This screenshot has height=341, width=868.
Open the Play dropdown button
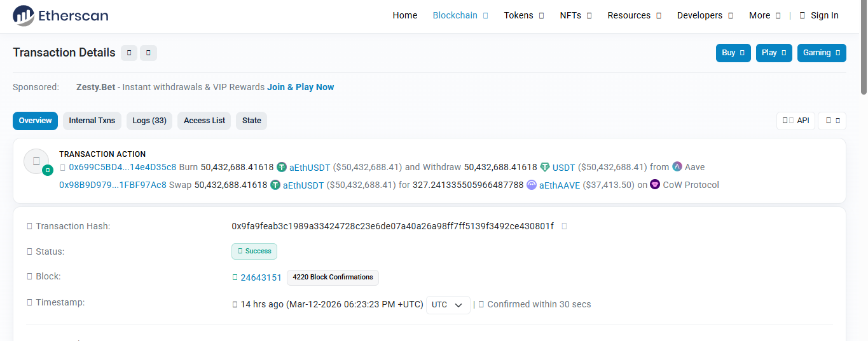[774, 53]
